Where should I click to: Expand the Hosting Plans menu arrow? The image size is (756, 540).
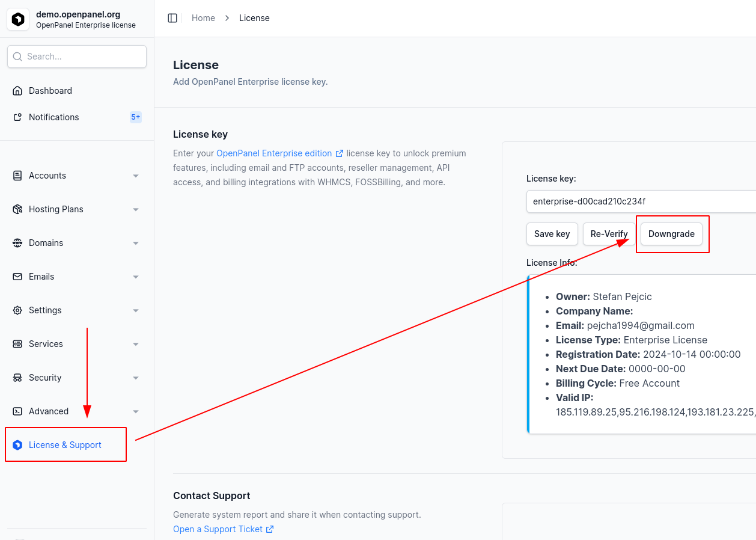click(136, 209)
